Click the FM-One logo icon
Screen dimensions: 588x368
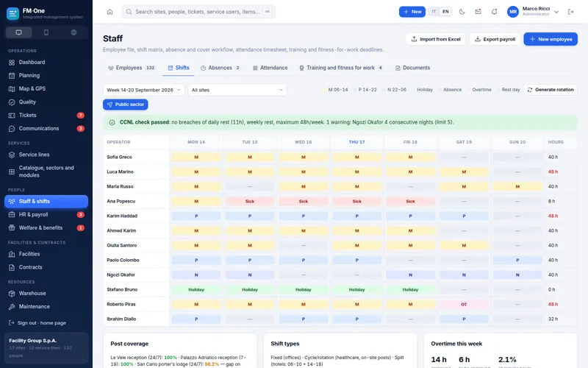pos(12,13)
